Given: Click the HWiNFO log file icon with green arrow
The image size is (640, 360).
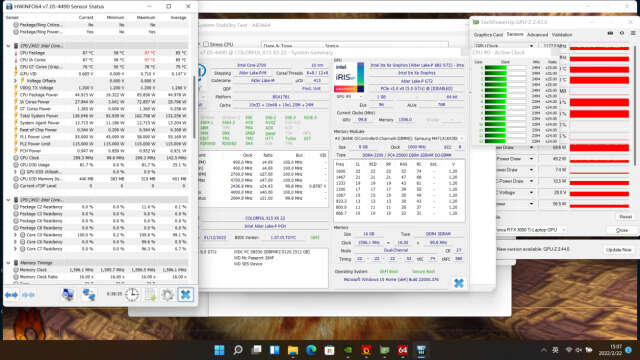Looking at the screenshot, I should (x=150, y=295).
